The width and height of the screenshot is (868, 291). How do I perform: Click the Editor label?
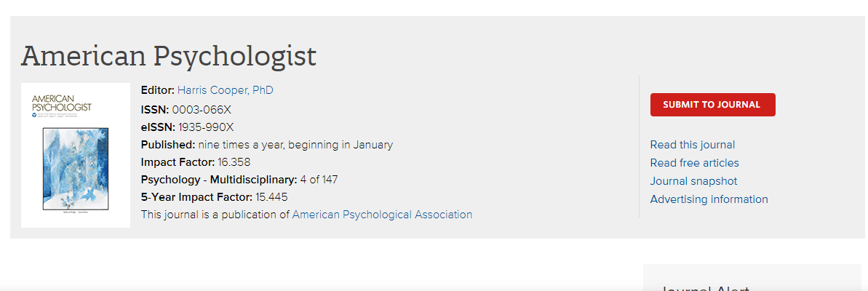click(157, 90)
